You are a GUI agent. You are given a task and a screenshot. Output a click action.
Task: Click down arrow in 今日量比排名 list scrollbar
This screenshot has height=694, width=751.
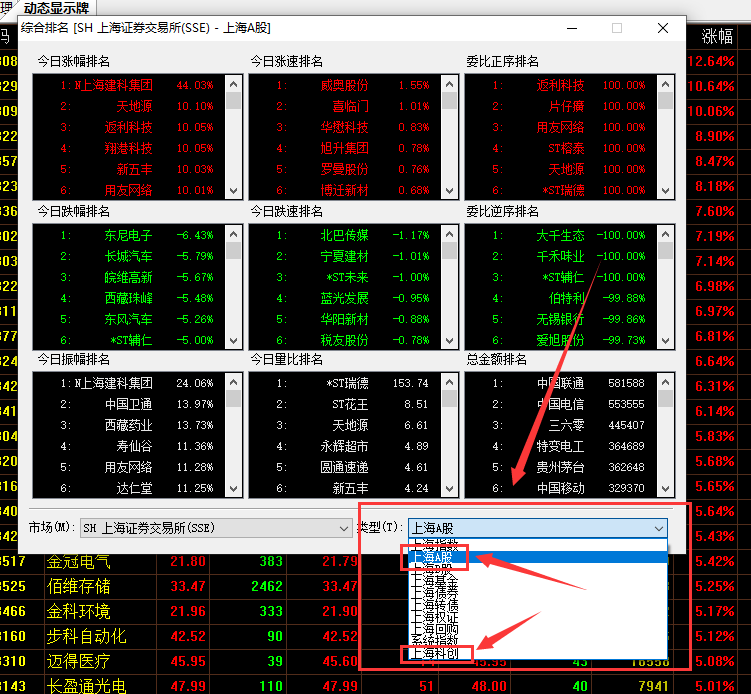pyautogui.click(x=449, y=489)
